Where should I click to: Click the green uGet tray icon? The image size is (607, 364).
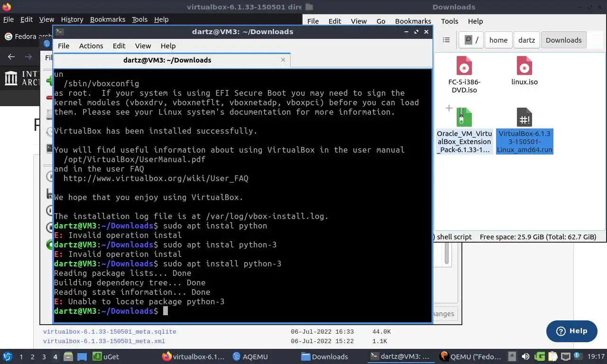point(539,356)
